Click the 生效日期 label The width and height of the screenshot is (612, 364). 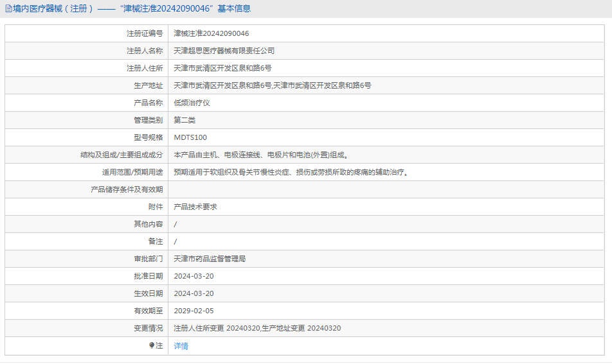pyautogui.click(x=148, y=293)
